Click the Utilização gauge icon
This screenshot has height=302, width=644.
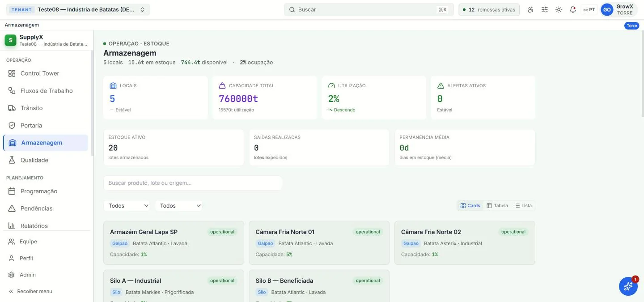click(331, 85)
